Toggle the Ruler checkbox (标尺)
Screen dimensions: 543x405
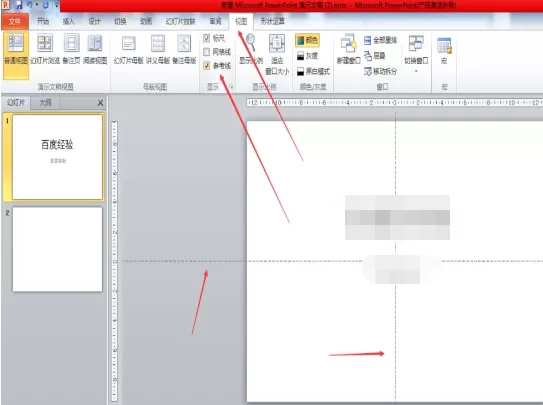click(x=207, y=38)
